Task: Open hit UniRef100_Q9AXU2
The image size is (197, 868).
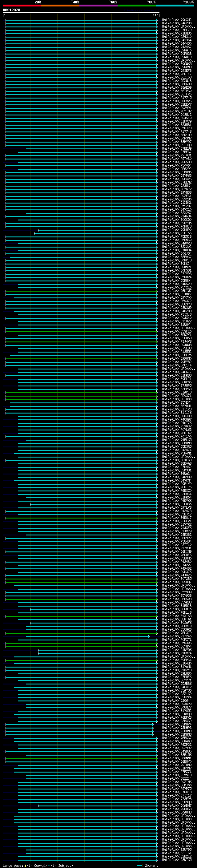Action: [177, 20]
